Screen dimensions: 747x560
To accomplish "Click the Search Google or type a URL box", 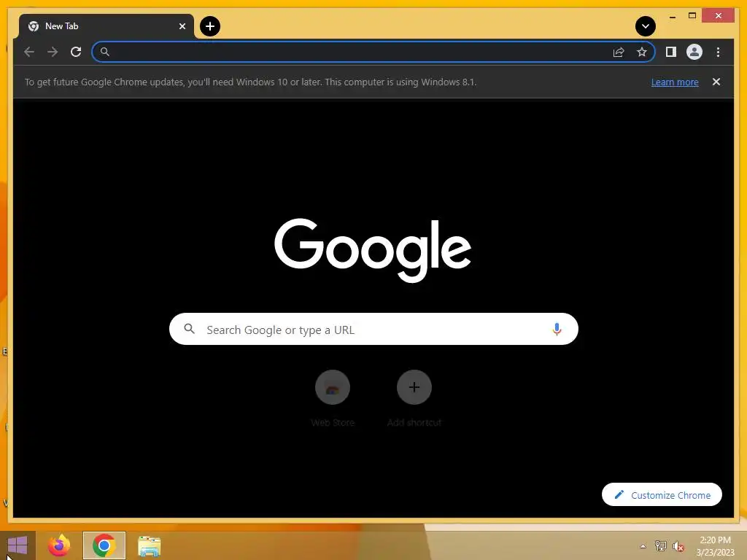I will [373, 329].
